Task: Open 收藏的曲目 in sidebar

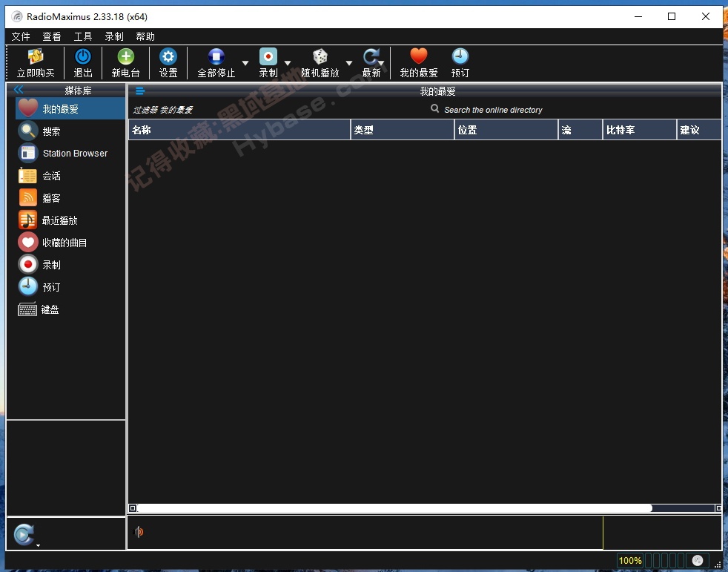Action: click(70, 243)
